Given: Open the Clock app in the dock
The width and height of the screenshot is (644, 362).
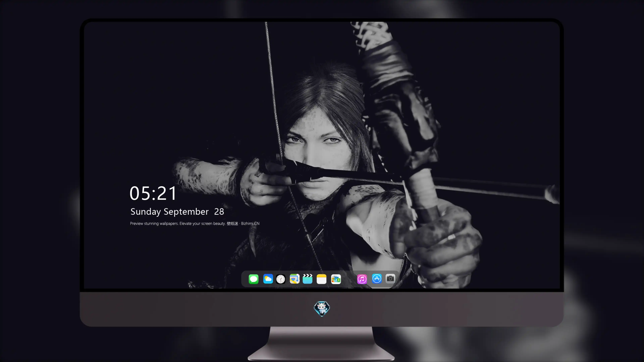Looking at the screenshot, I should coord(281,279).
